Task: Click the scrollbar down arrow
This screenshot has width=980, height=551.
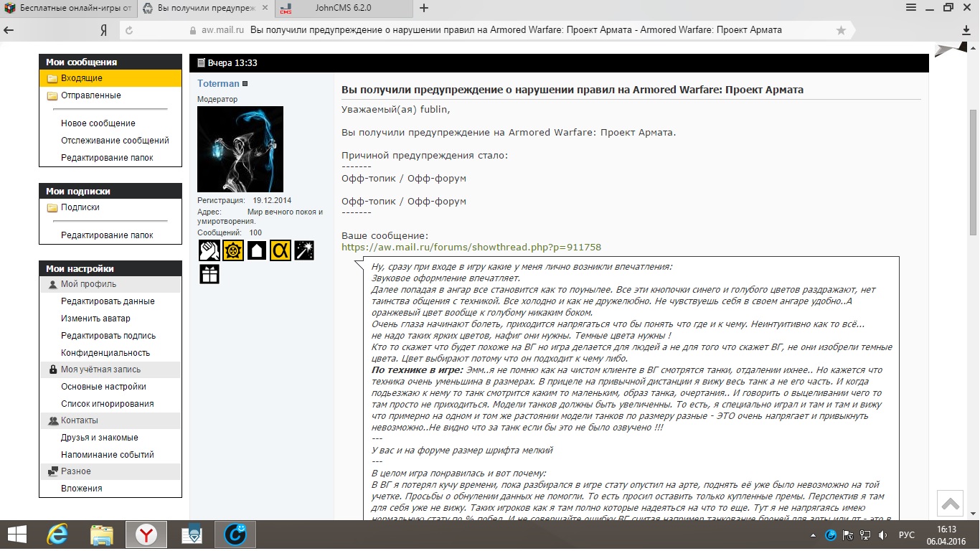Action: pyautogui.click(x=974, y=515)
